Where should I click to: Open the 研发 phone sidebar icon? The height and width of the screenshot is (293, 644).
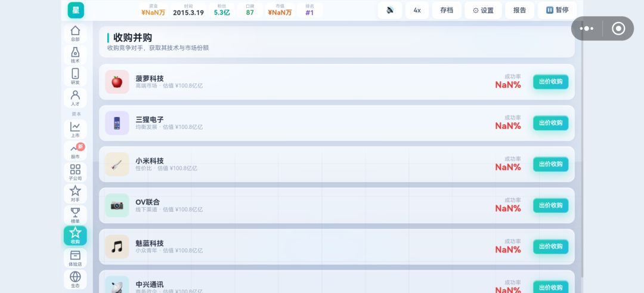point(75,76)
